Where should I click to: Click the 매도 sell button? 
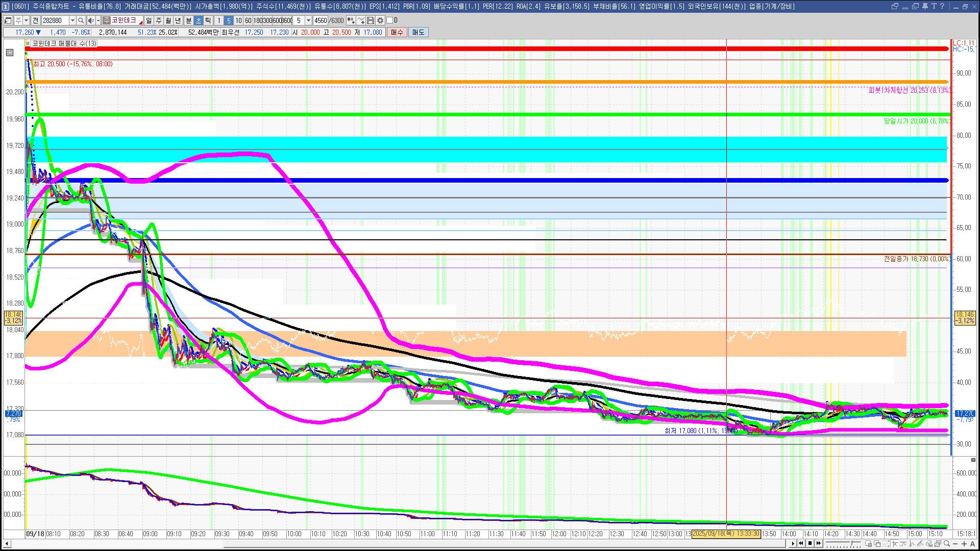click(x=418, y=32)
